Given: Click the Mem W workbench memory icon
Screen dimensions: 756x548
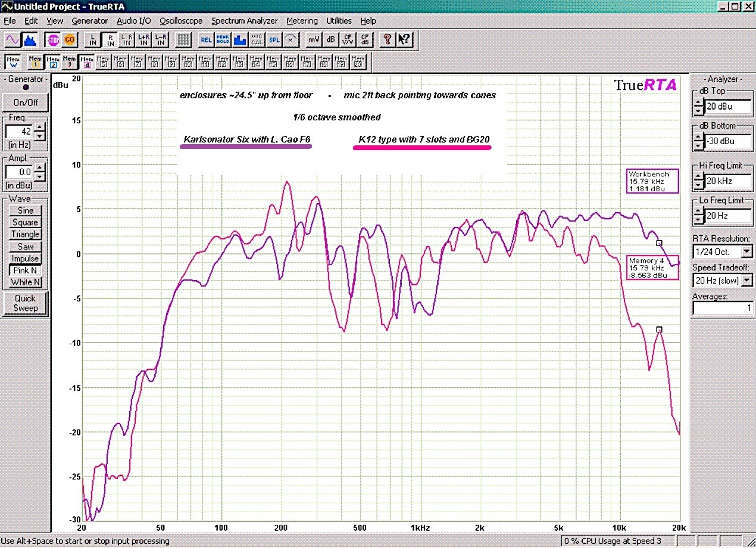Looking at the screenshot, I should coord(13,61).
